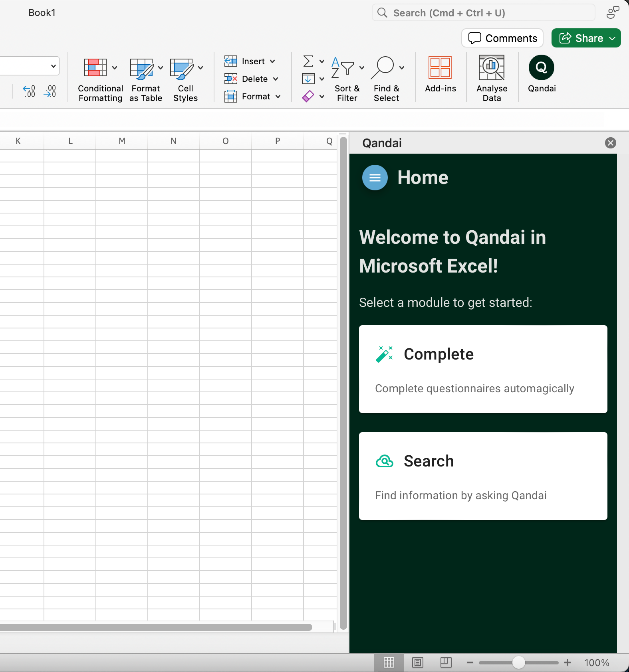Select column O header
Image resolution: width=629 pixels, height=672 pixels.
(x=226, y=141)
